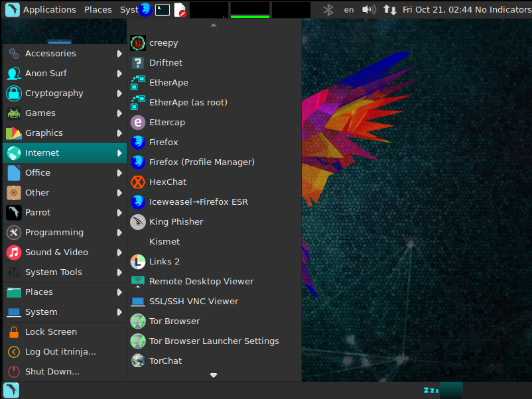The width and height of the screenshot is (532, 399).
Task: Click the network up/down arrows icon
Action: click(390, 9)
